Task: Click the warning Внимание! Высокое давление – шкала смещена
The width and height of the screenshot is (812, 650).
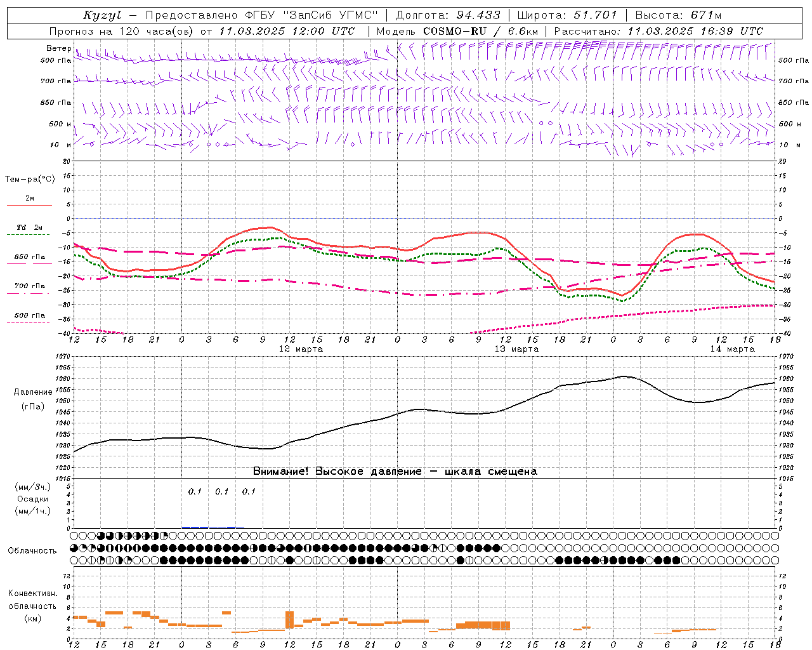Action: pos(395,472)
